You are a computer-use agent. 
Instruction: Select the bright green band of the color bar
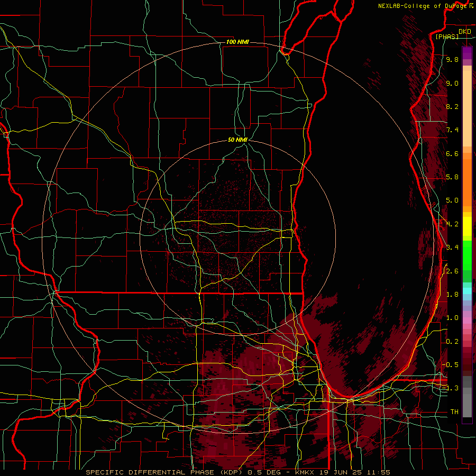(x=467, y=255)
